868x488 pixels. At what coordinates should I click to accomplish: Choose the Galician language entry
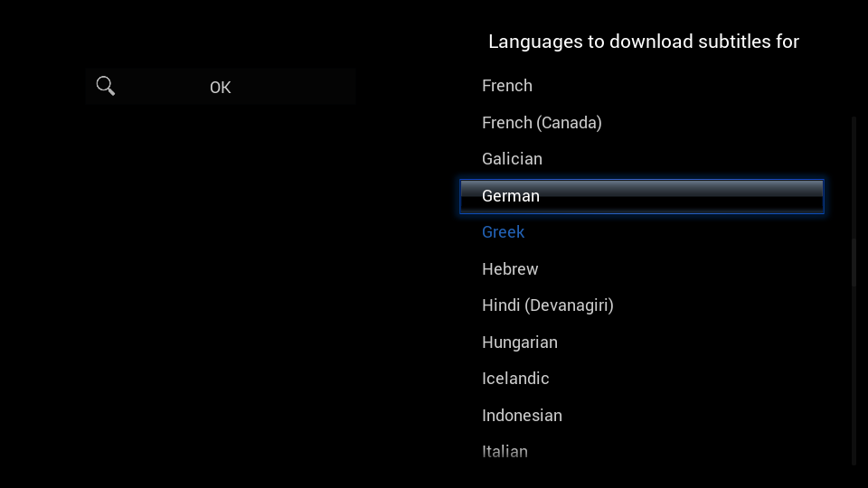click(642, 159)
